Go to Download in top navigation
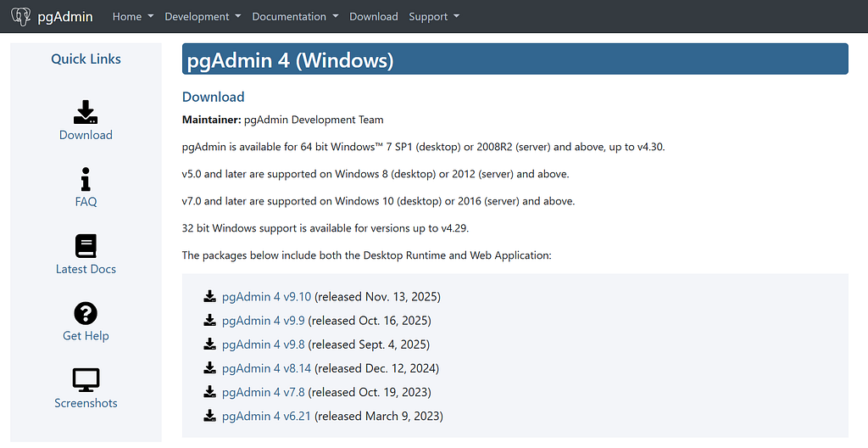 pyautogui.click(x=374, y=17)
